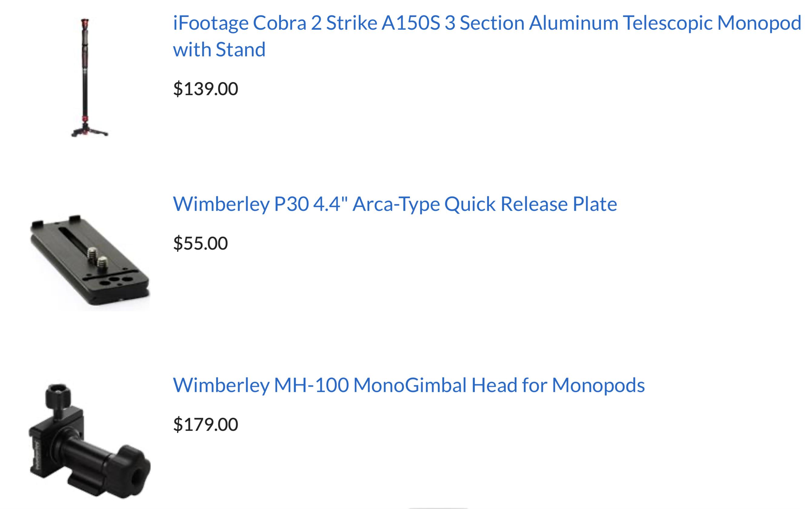
Task: Click the 'with Stand' second line of monopod title
Action: (219, 49)
